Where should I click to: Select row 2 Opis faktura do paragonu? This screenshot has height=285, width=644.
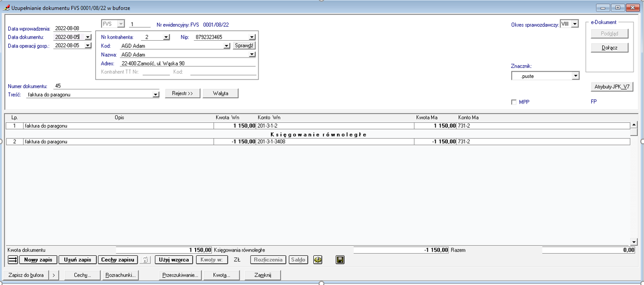pos(118,142)
